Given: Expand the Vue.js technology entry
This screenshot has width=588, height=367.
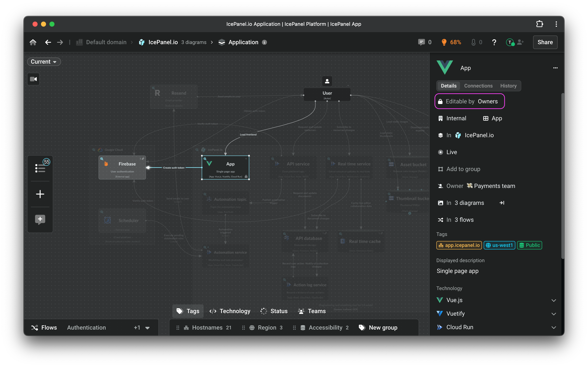Looking at the screenshot, I should [x=554, y=300].
